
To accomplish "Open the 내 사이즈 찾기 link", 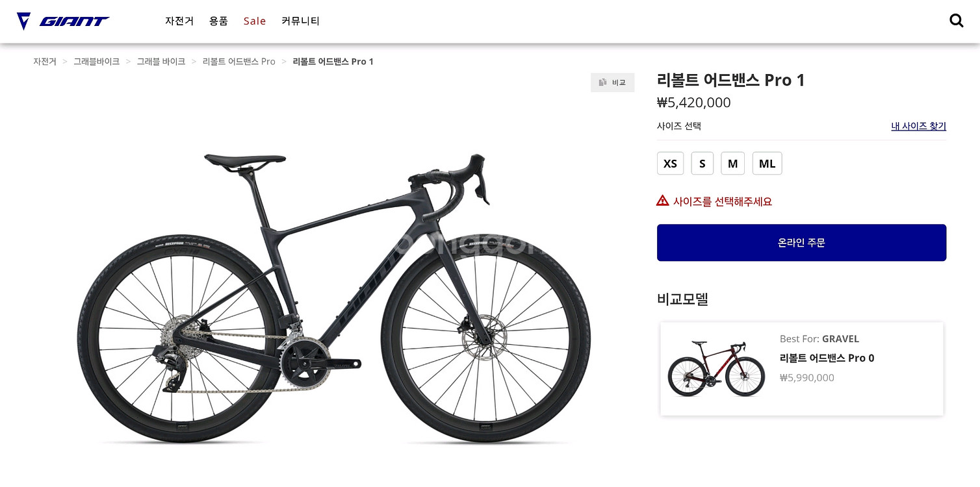I will [x=918, y=126].
